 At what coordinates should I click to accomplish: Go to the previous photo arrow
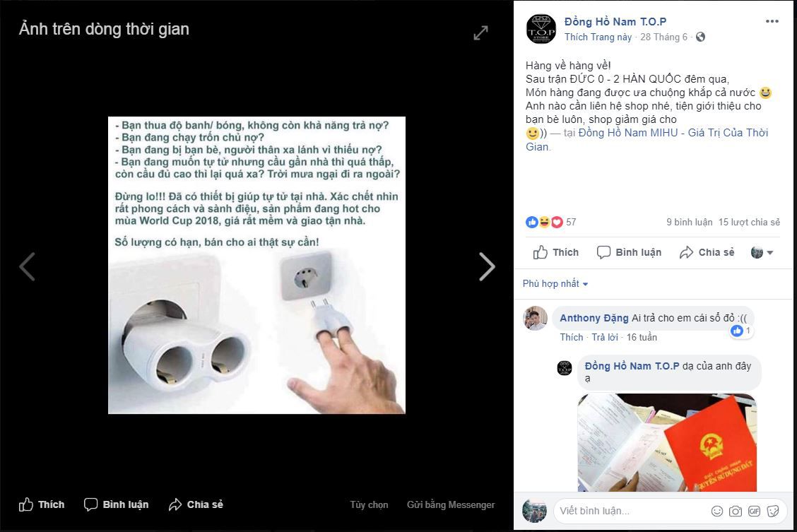[27, 267]
